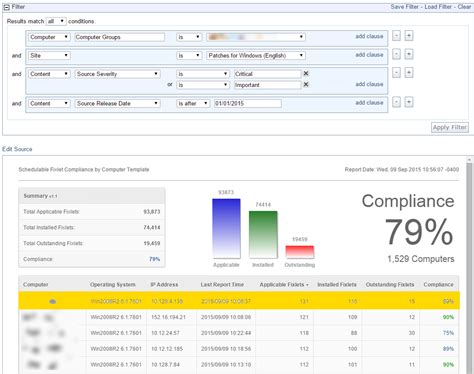Click minus button on Computer Groups row
Viewport: 474px width, 374px height.
pyautogui.click(x=396, y=36)
